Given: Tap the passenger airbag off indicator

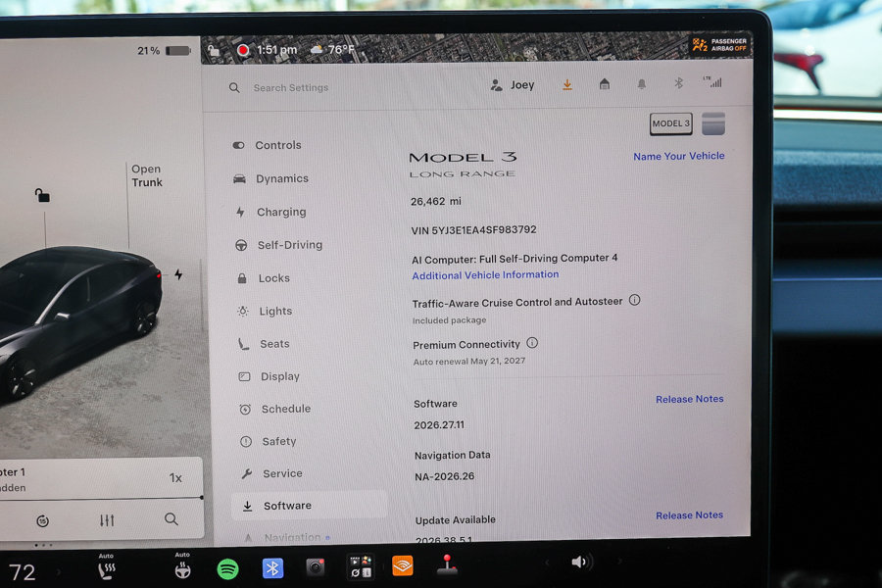Looking at the screenshot, I should coord(720,44).
